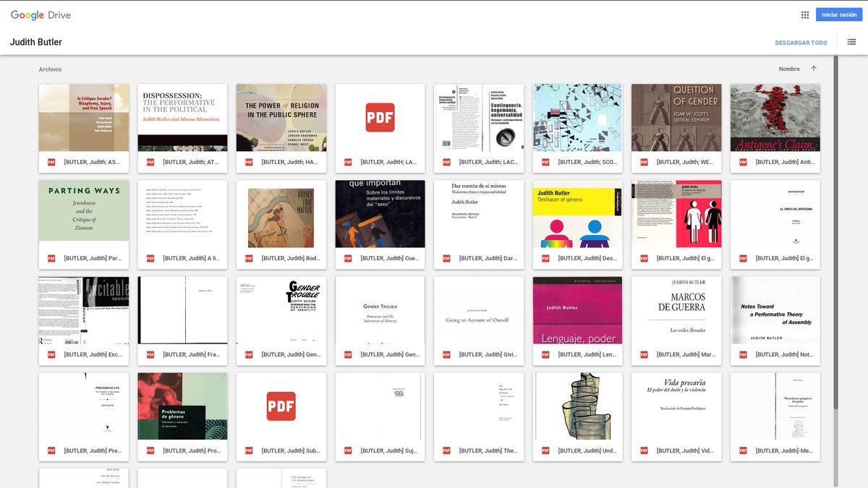Click PDF icon of '[BUTLER, Judith] Givi...'
The height and width of the screenshot is (488, 868).
pyautogui.click(x=446, y=354)
